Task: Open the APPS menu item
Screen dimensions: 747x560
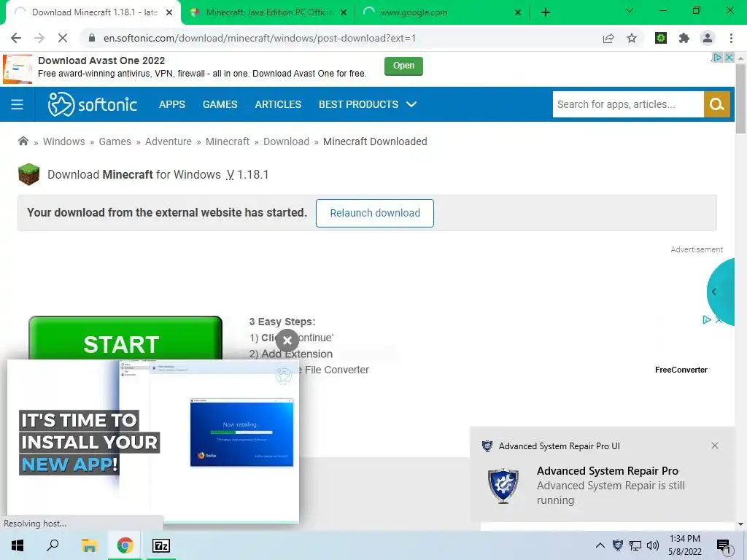Action: coord(172,104)
